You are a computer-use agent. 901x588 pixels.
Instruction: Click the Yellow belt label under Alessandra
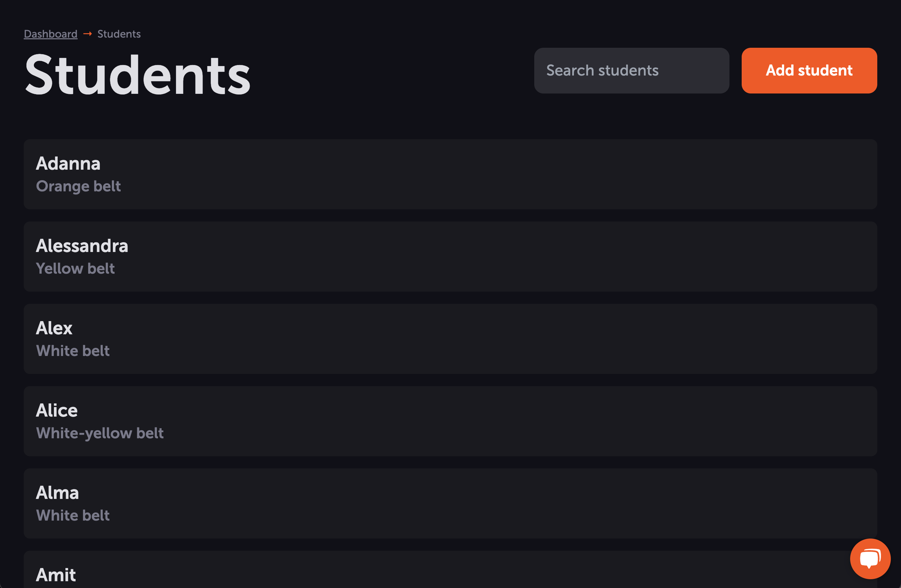(75, 269)
